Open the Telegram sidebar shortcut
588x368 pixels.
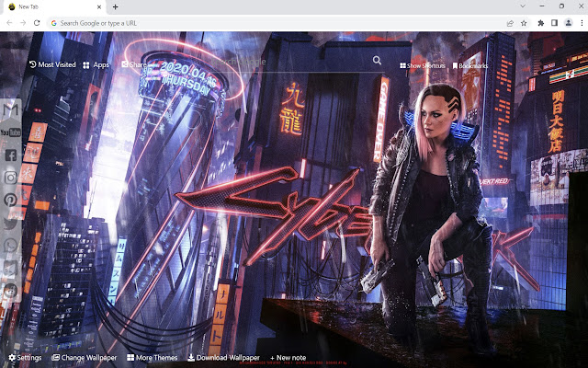[x=10, y=268]
